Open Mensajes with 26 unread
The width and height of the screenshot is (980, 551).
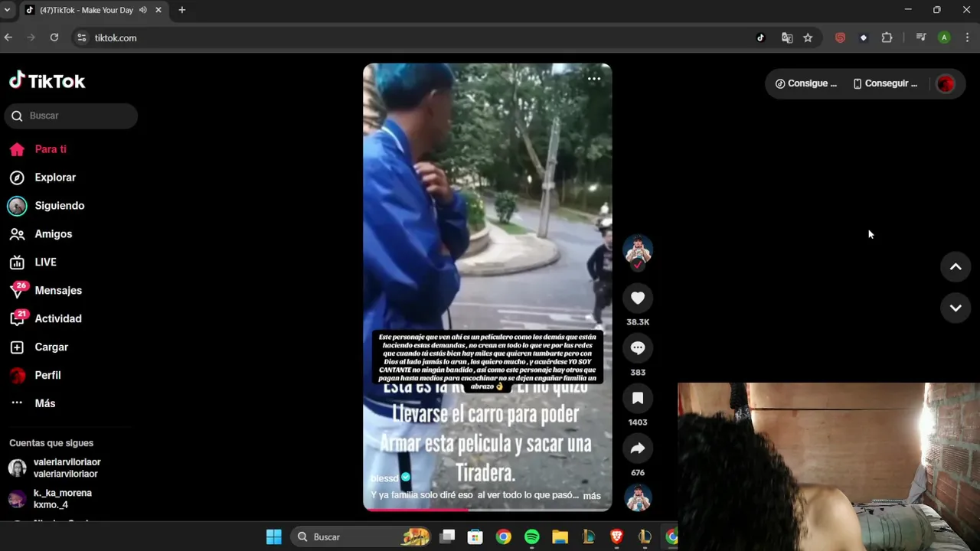click(45, 291)
